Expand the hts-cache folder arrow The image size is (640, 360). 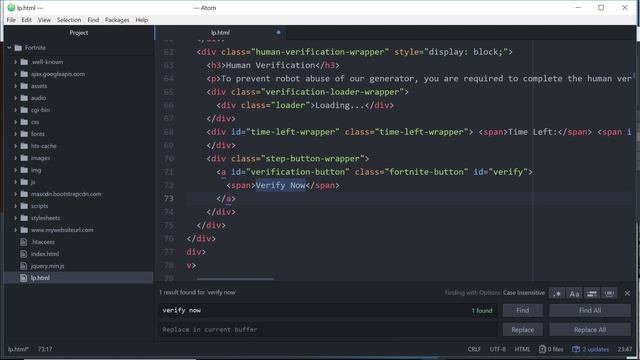coord(16,146)
